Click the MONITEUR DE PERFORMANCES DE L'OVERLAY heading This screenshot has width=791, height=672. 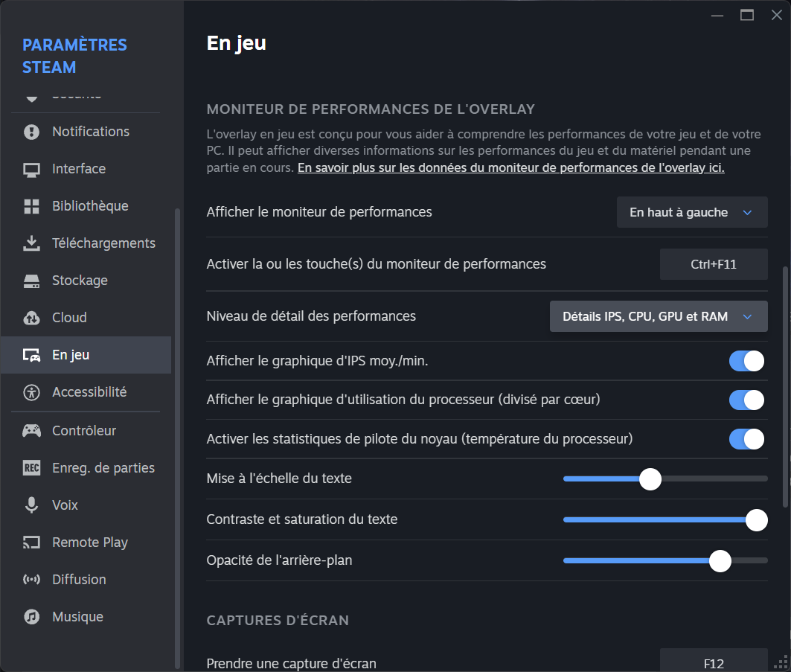(x=371, y=109)
